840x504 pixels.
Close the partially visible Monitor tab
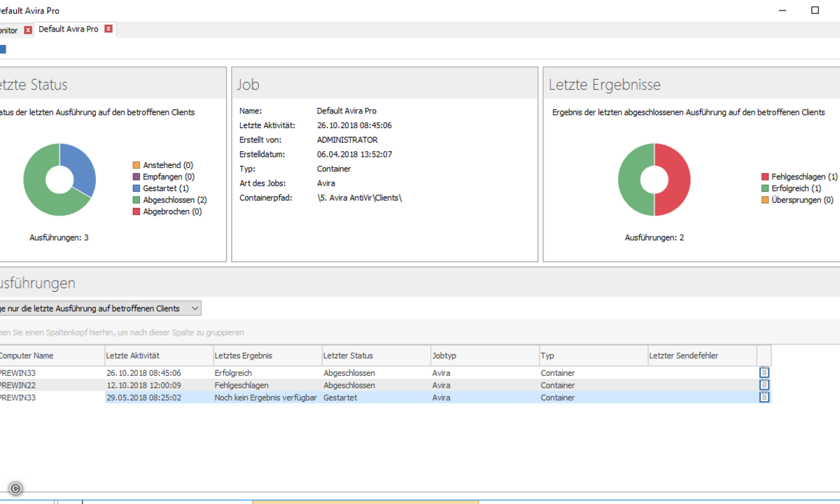tap(28, 30)
